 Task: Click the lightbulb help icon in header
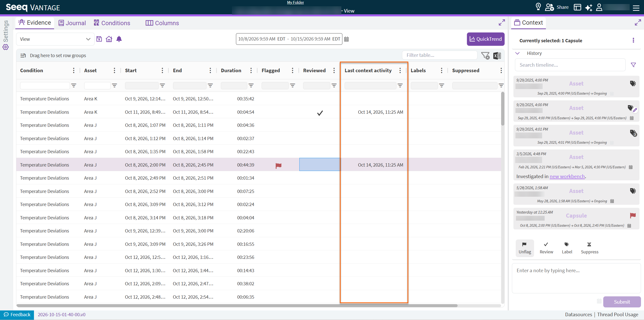tap(538, 7)
